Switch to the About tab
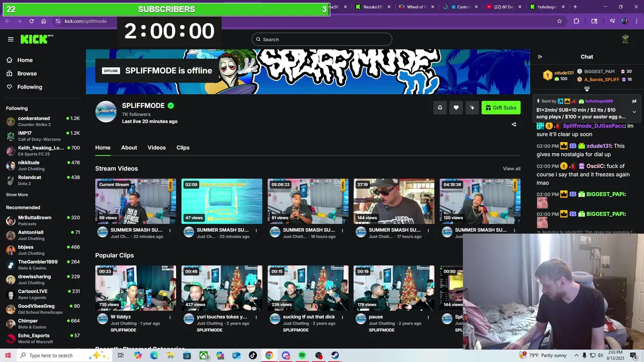 point(129,147)
